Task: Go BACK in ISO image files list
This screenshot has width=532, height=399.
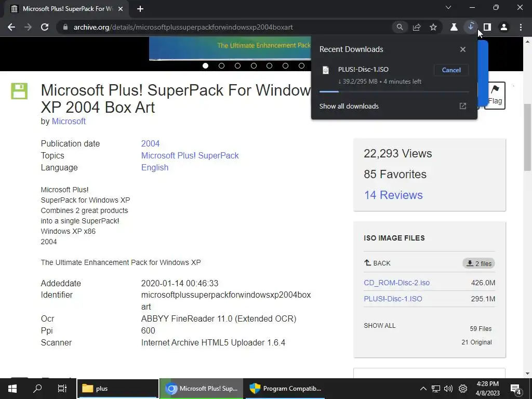Action: [377, 263]
